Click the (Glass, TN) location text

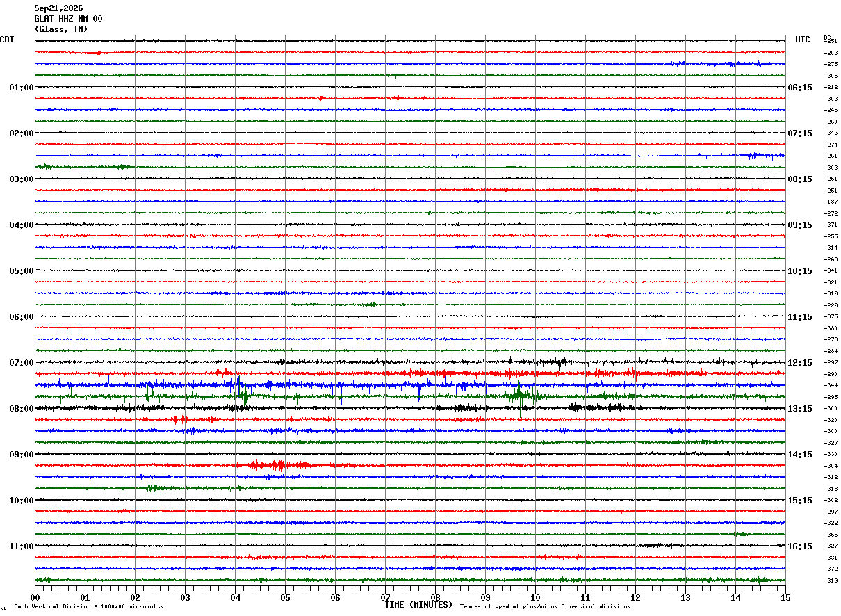pyautogui.click(x=61, y=29)
